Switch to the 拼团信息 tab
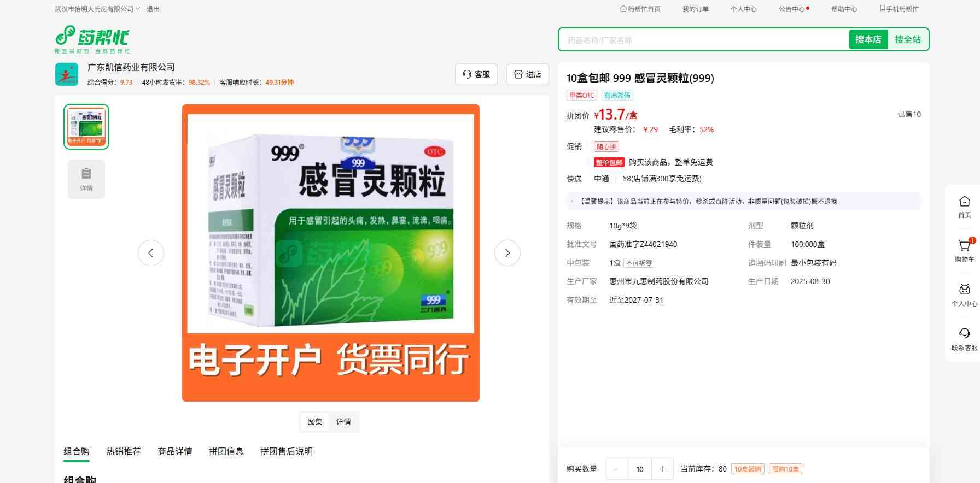Screen dimensions: 980x483 click(226, 451)
